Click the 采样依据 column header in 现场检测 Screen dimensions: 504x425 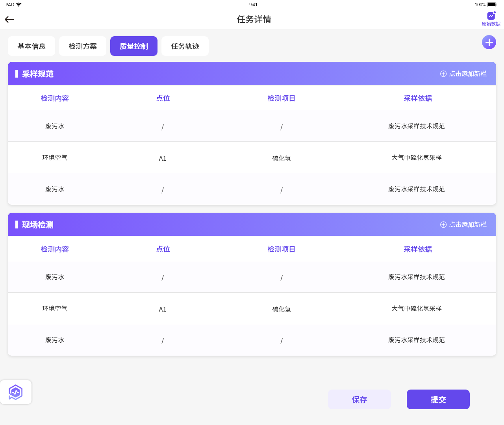[417, 249]
